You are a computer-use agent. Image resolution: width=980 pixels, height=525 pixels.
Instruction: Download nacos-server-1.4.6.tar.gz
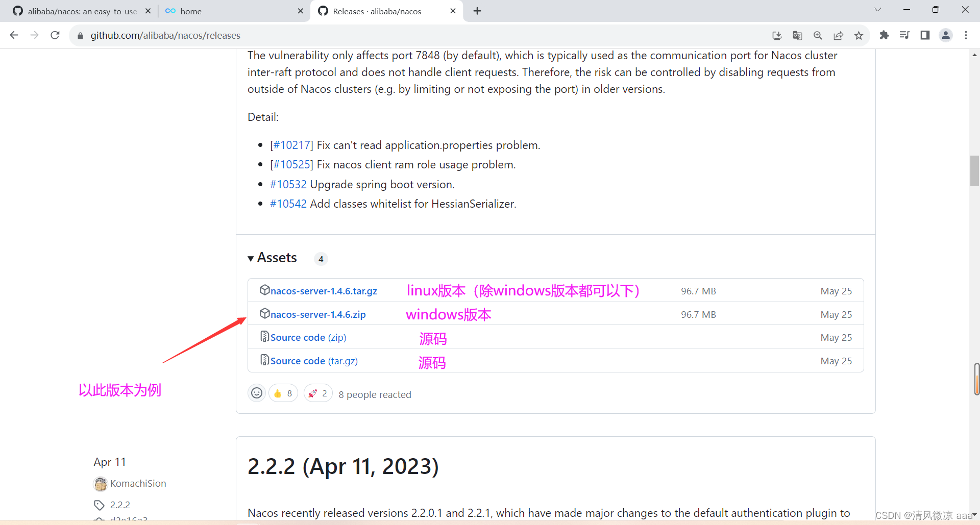(x=324, y=291)
